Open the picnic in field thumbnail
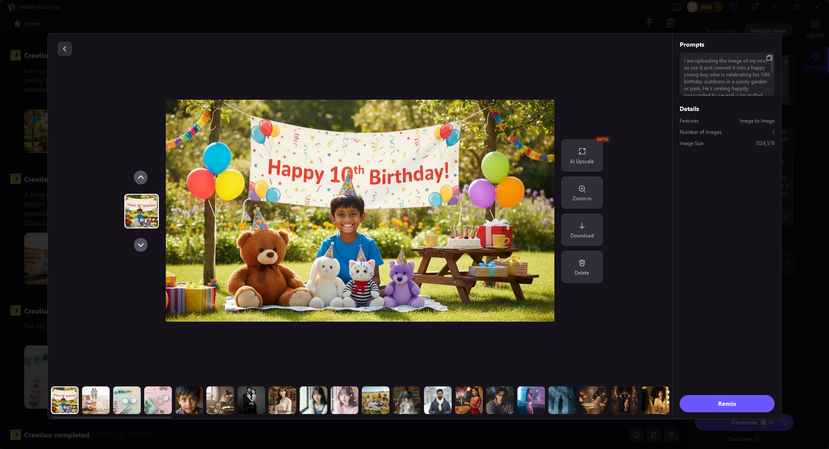Screen dimensions: 829x449 (x=375, y=400)
